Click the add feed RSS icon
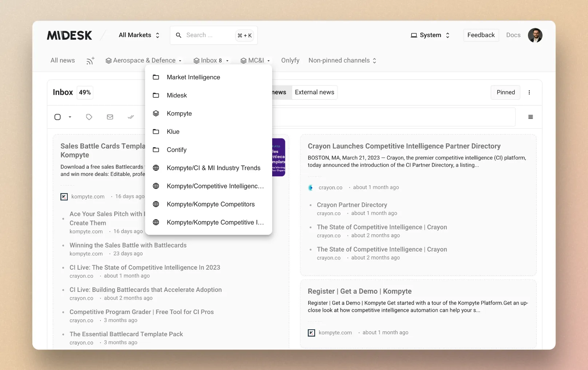The image size is (588, 370). point(90,61)
